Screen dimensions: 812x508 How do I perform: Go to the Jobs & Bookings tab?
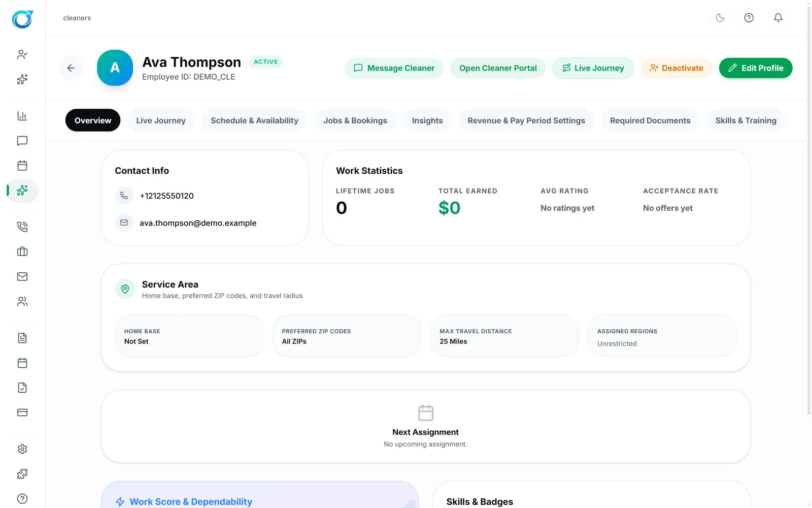tap(355, 120)
